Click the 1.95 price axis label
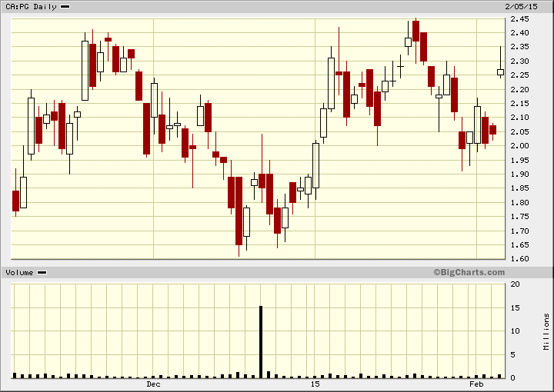554x392 pixels. click(x=519, y=160)
